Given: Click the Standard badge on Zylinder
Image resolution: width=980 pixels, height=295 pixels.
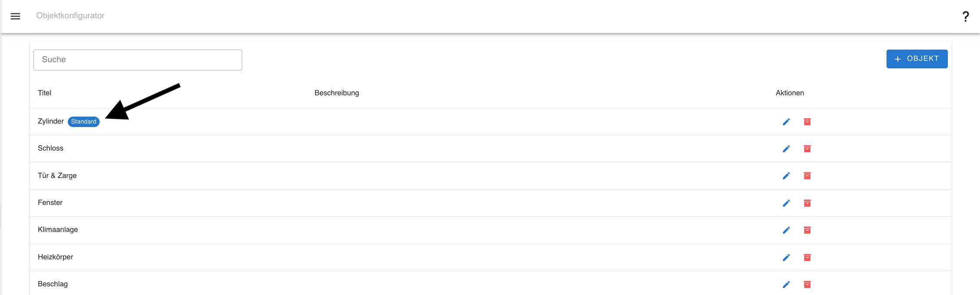Looking at the screenshot, I should click(83, 122).
